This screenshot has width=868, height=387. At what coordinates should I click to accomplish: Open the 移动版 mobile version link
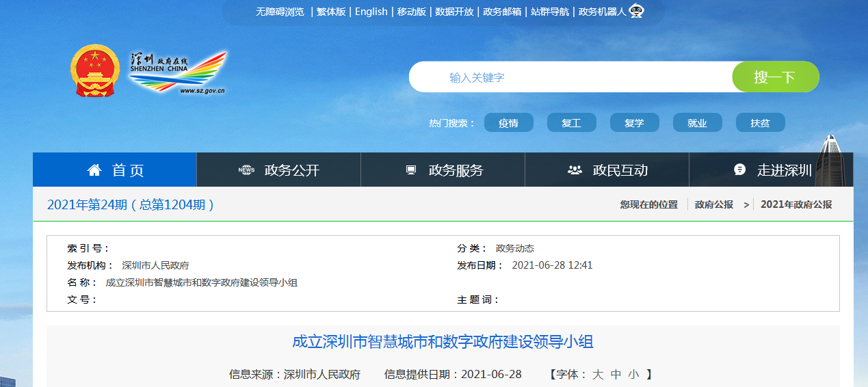[412, 12]
